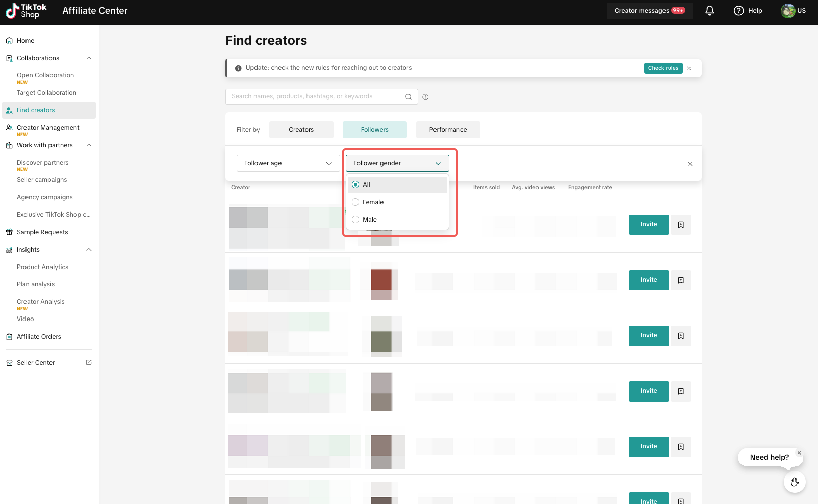
Task: Bookmark the first creator in list
Action: [x=680, y=225]
